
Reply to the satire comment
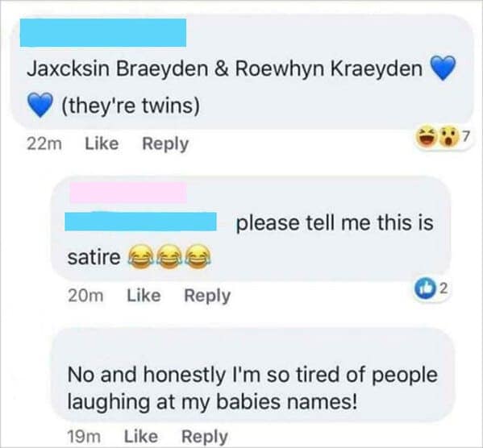click(207, 297)
